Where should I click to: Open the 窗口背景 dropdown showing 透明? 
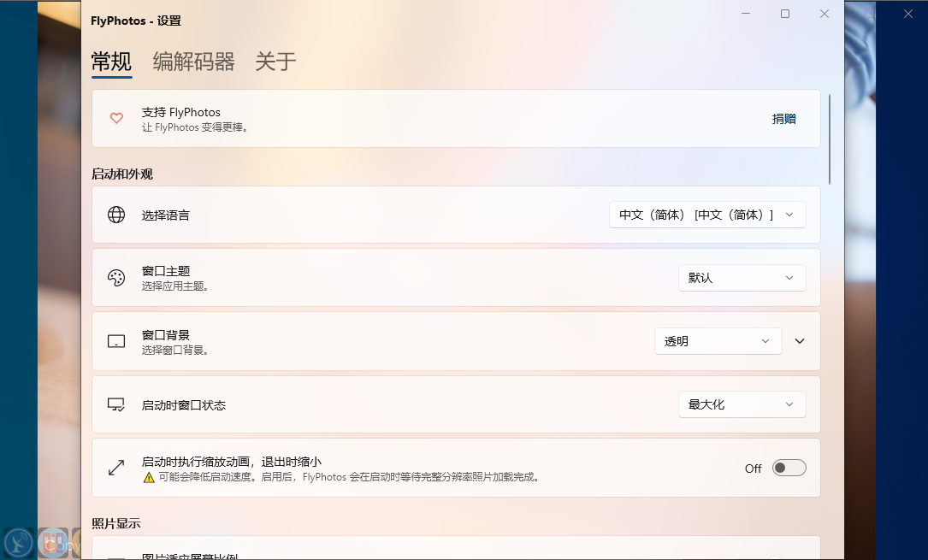click(718, 341)
